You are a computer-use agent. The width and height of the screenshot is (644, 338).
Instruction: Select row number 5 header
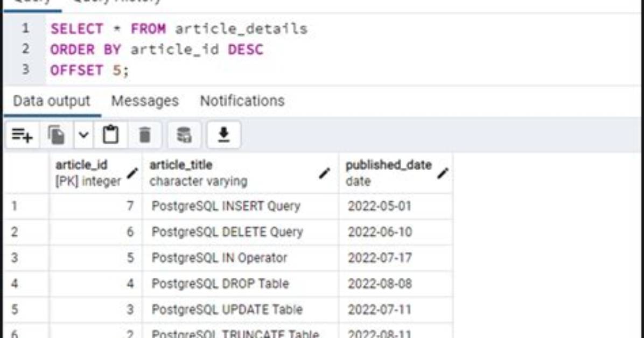click(26, 309)
